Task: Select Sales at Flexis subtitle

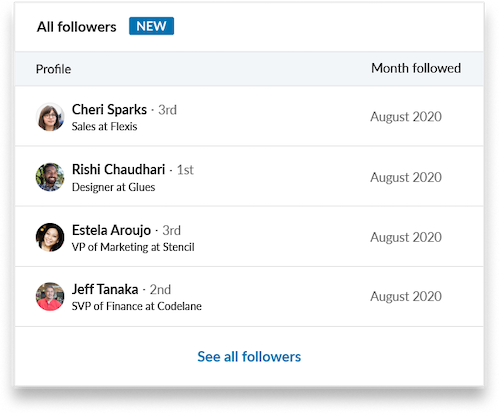Action: (104, 127)
